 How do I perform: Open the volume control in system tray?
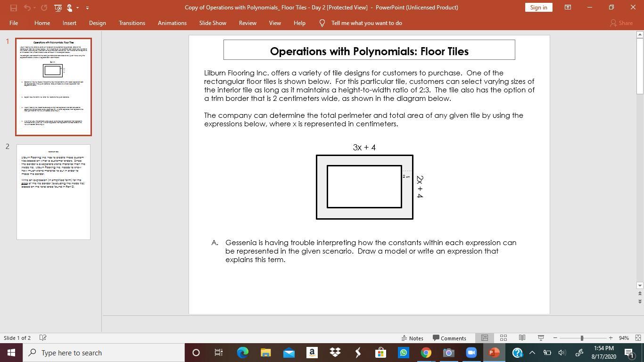[x=561, y=353]
